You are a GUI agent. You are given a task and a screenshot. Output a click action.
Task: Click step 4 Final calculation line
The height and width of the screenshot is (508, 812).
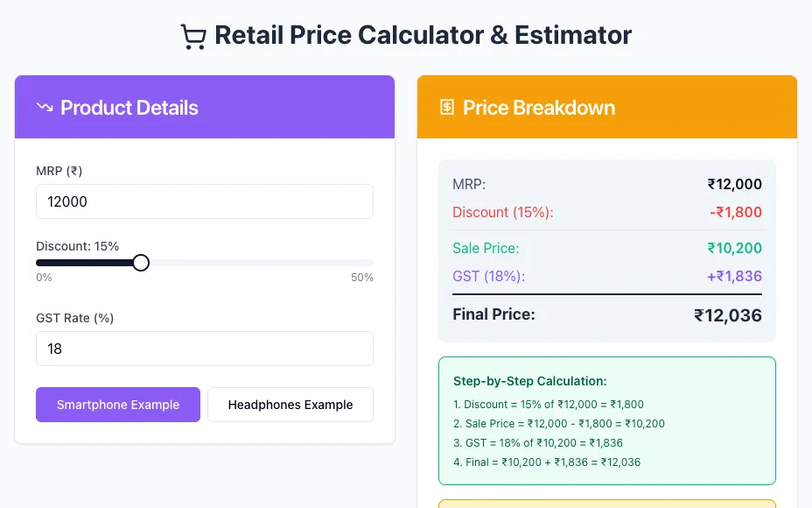point(547,462)
